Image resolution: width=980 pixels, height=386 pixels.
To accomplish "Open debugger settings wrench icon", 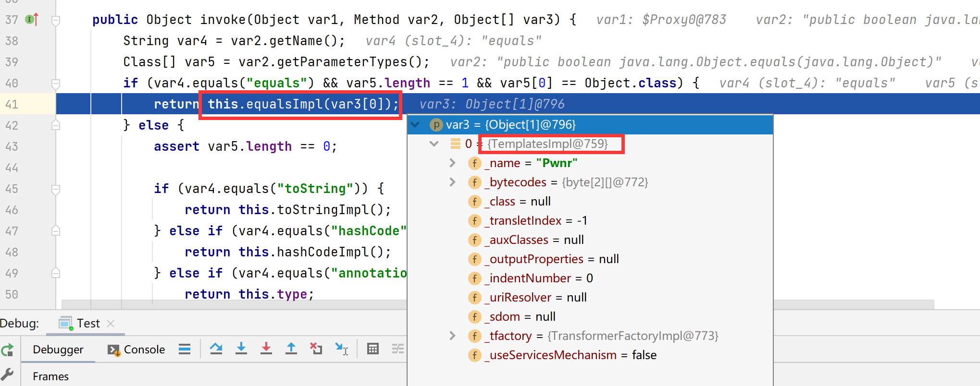I will click(7, 374).
